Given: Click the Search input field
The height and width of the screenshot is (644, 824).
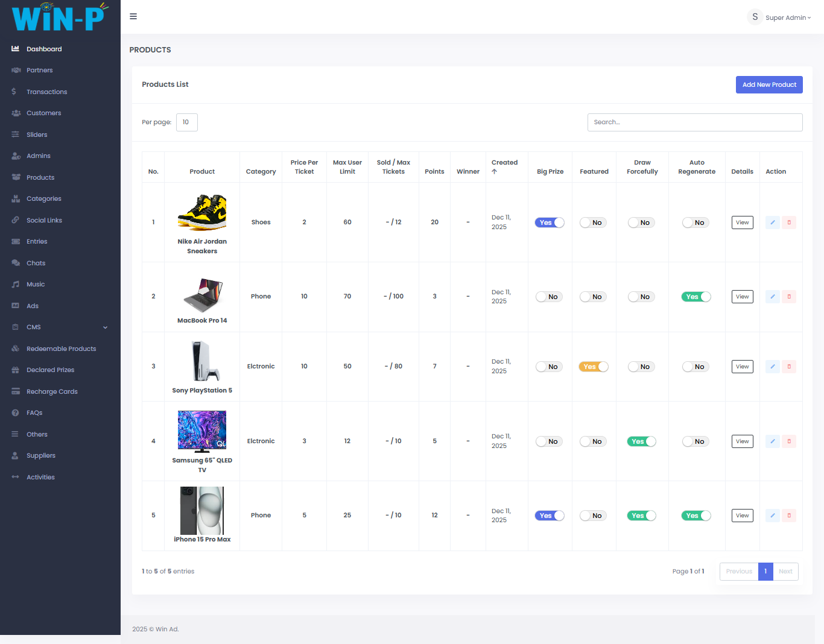Looking at the screenshot, I should [x=695, y=122].
